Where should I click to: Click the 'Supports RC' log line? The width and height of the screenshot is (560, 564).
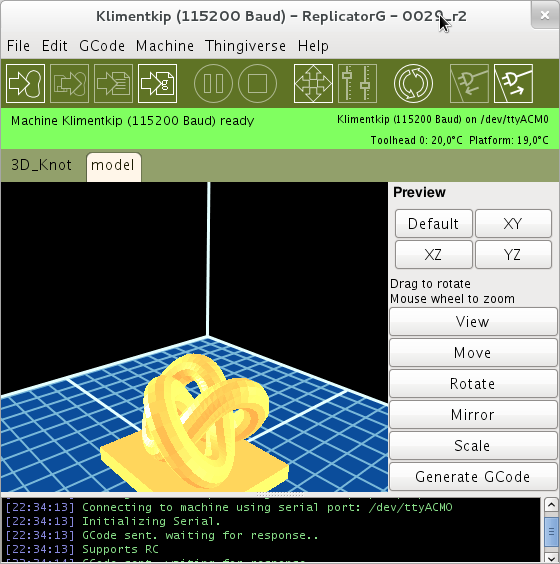click(120, 549)
